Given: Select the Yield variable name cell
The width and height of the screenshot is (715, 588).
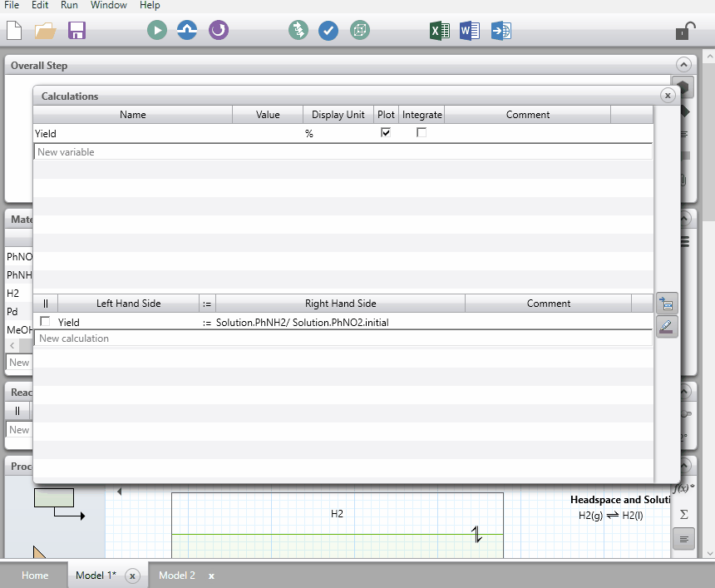Looking at the screenshot, I should tap(133, 133).
